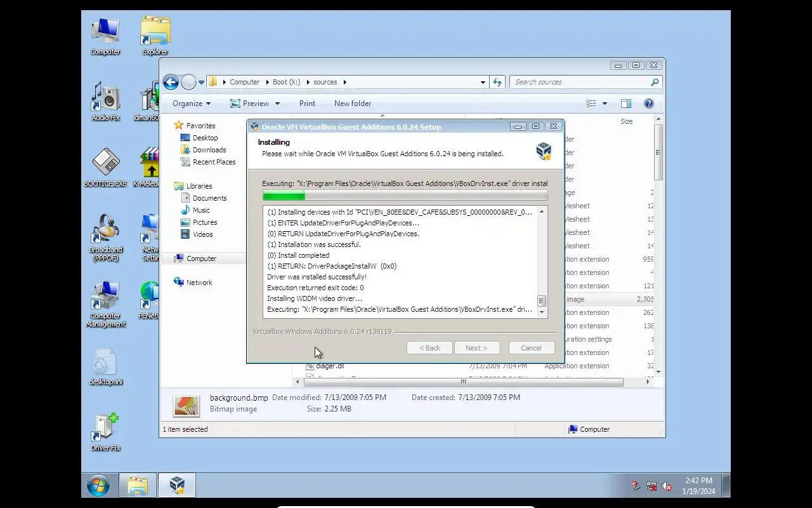Image resolution: width=812 pixels, height=508 pixels.
Task: Select Favorites in navigation pane
Action: click(200, 126)
